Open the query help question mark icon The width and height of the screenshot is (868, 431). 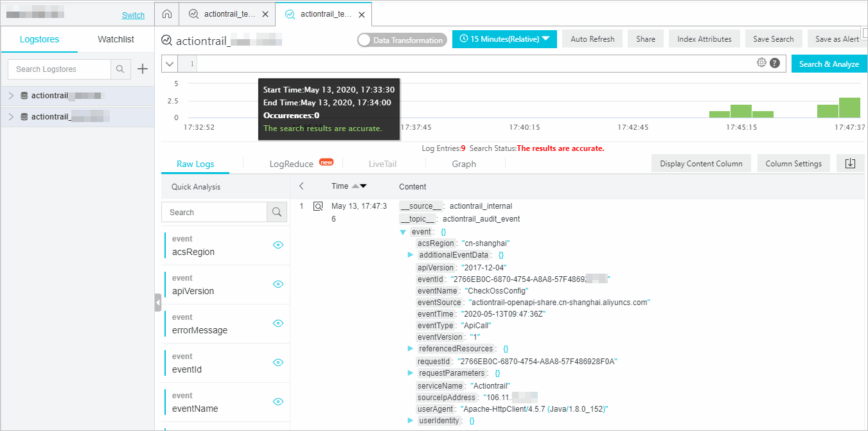coord(775,63)
